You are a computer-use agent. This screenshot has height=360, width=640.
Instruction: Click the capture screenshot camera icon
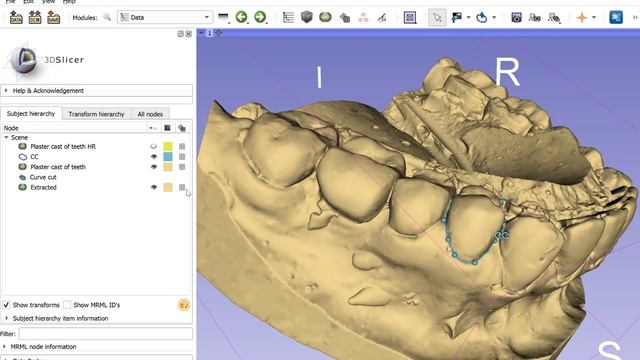tap(516, 18)
